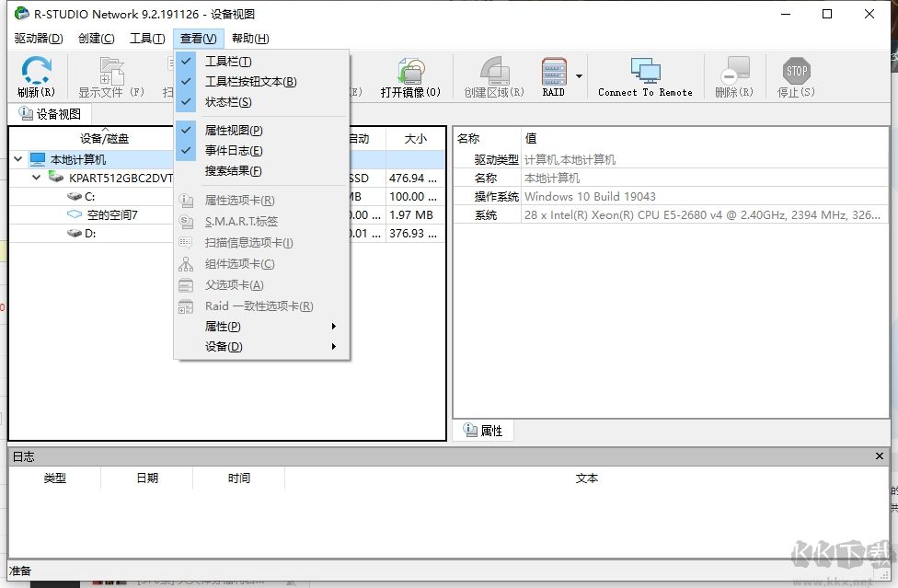
Task: Click the Delete (删除) toolbar icon
Action: click(x=735, y=69)
